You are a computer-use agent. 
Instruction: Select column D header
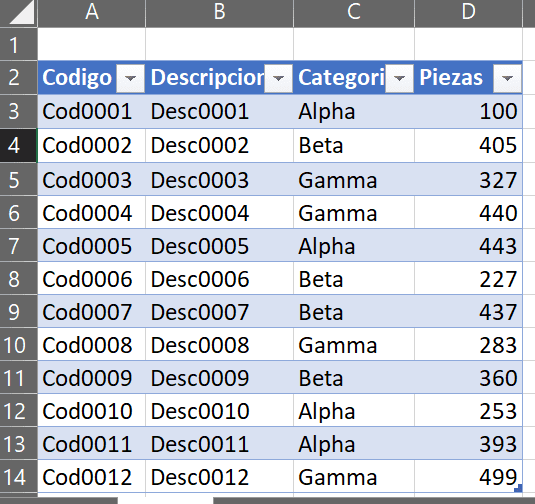(x=468, y=13)
